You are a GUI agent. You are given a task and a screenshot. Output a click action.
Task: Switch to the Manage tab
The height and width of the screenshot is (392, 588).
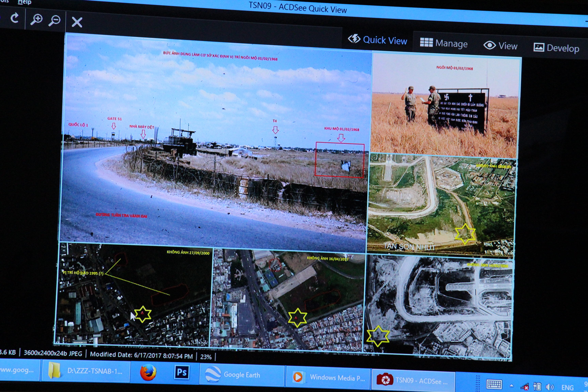(444, 43)
